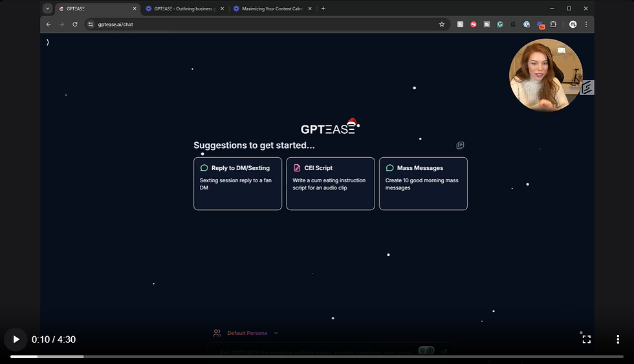Open video player more options menu
The image size is (634, 364).
point(617,339)
